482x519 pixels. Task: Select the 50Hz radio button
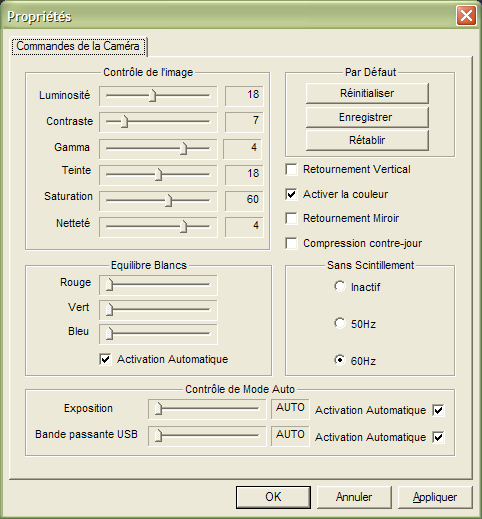pyautogui.click(x=340, y=323)
